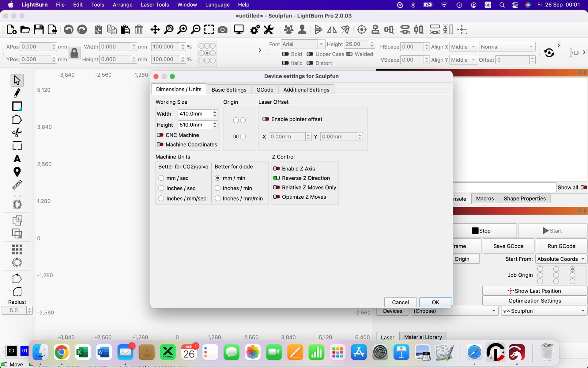The height and width of the screenshot is (368, 588).
Task: Select mm / sec machine units
Action: [162, 178]
